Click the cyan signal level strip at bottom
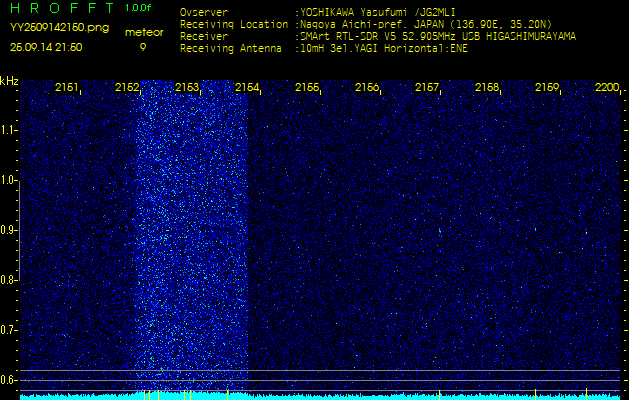Viewport: 629px width, 400px height. (x=320, y=397)
